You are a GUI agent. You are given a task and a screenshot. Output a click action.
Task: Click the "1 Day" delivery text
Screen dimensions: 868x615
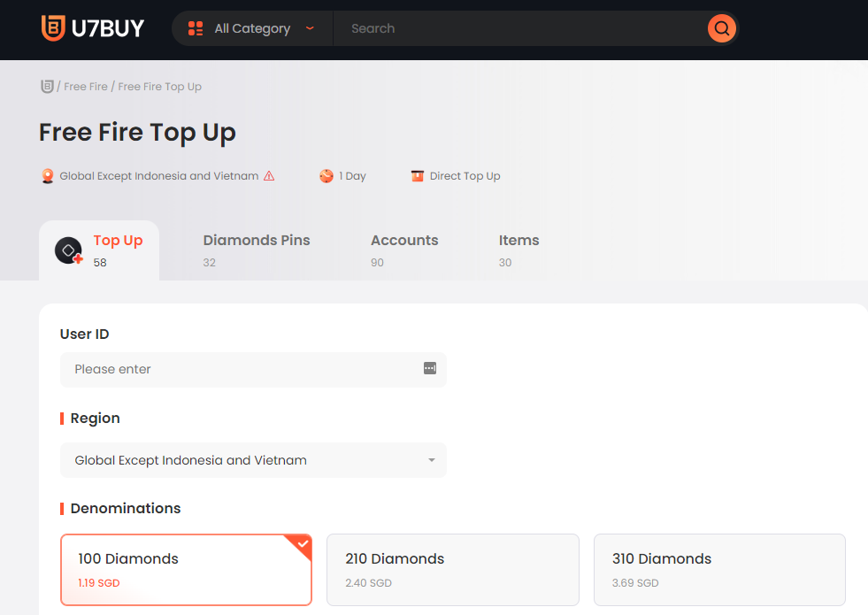click(353, 176)
